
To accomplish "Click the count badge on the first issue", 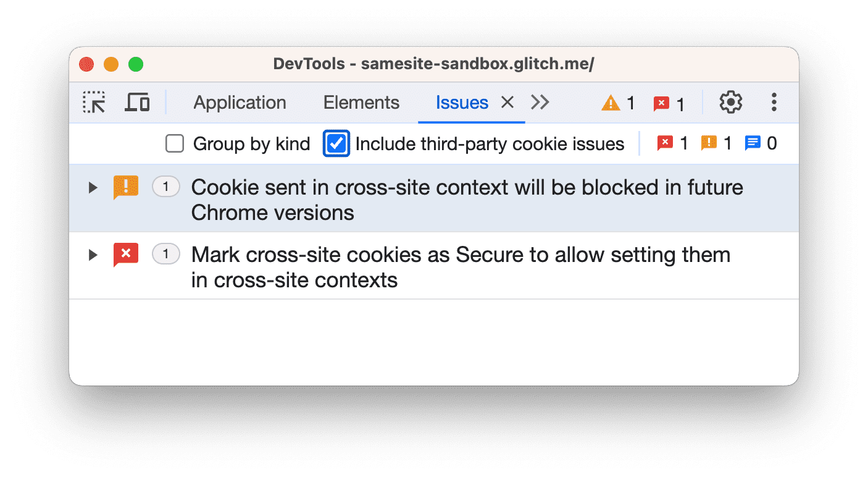I will pyautogui.click(x=165, y=187).
